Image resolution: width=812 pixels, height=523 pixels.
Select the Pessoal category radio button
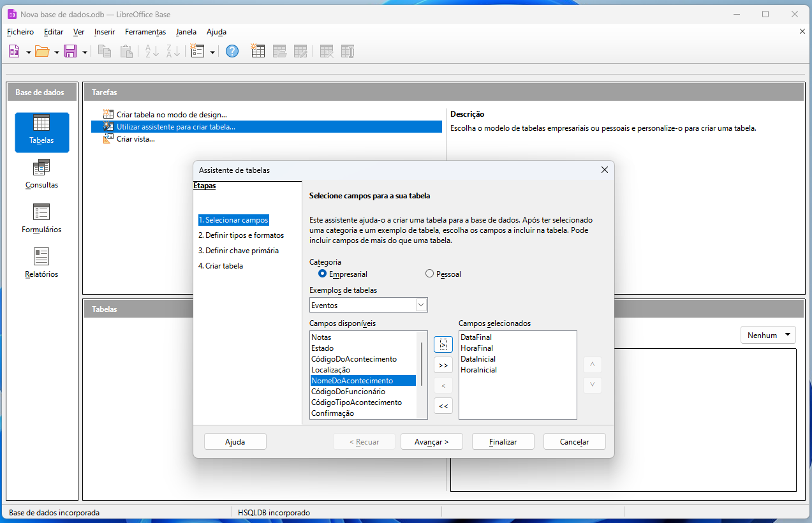click(x=429, y=274)
